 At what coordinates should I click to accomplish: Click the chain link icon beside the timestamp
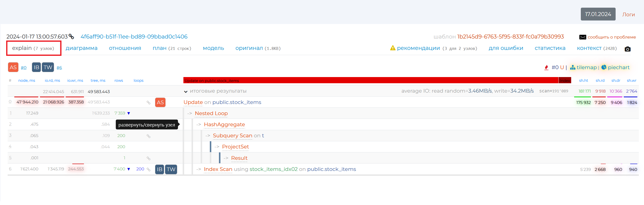point(71,37)
